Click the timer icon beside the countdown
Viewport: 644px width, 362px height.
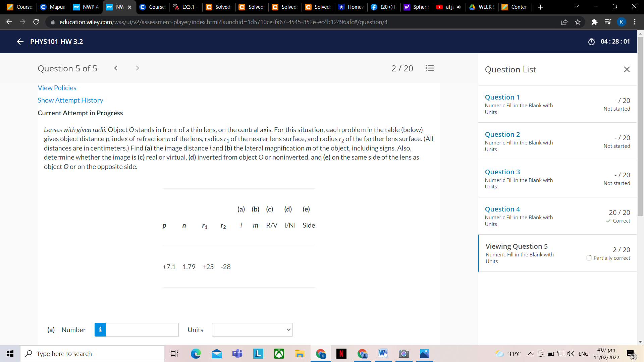pyautogui.click(x=591, y=42)
